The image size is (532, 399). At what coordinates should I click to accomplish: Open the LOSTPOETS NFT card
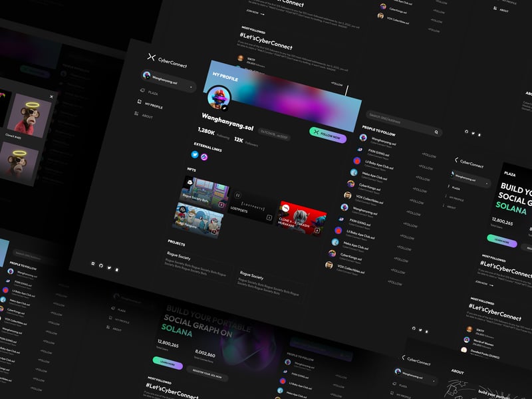point(253,206)
